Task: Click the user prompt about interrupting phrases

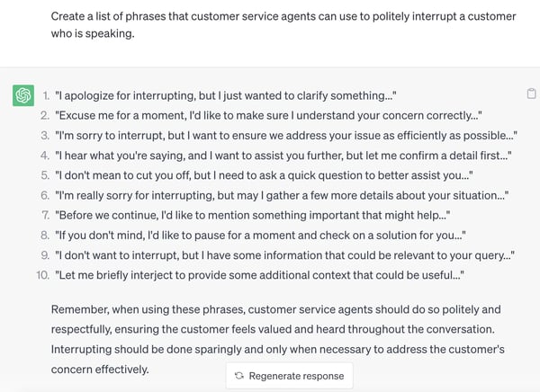Action: coord(283,26)
